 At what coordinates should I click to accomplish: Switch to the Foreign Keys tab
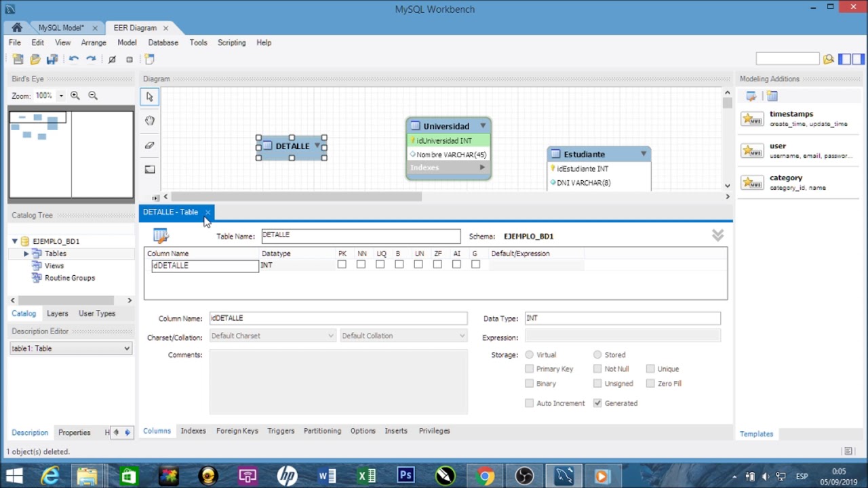click(237, 431)
